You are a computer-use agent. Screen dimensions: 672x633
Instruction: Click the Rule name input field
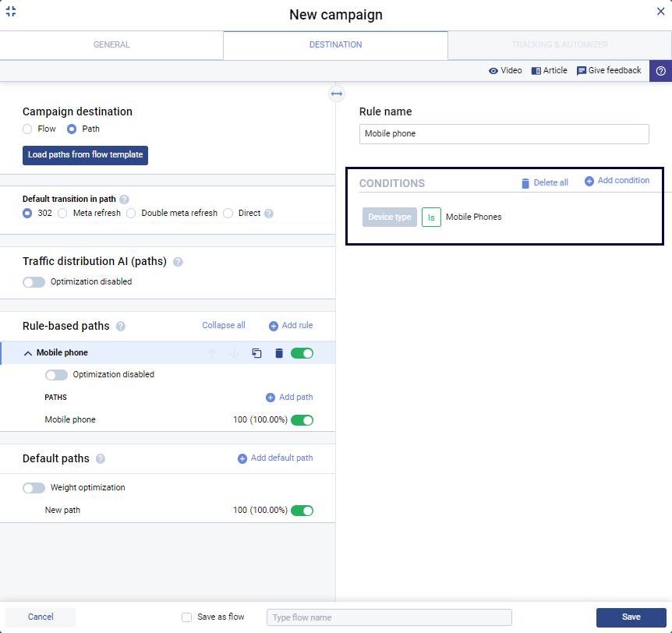coord(504,134)
